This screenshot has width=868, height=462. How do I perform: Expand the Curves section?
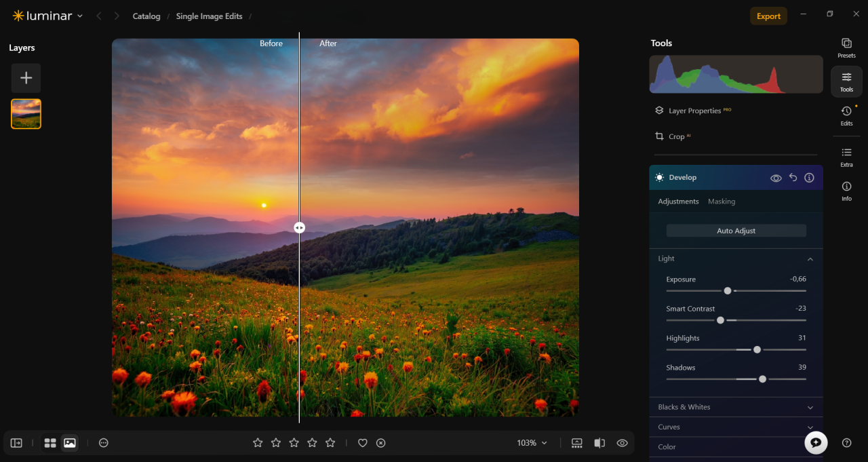coord(736,427)
